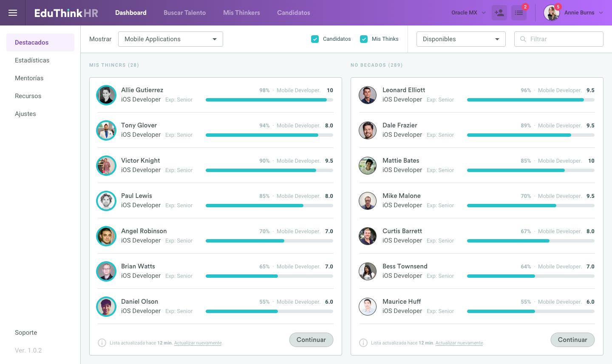The height and width of the screenshot is (364, 612).
Task: Open the Mobile Applications dropdown
Action: pos(170,39)
